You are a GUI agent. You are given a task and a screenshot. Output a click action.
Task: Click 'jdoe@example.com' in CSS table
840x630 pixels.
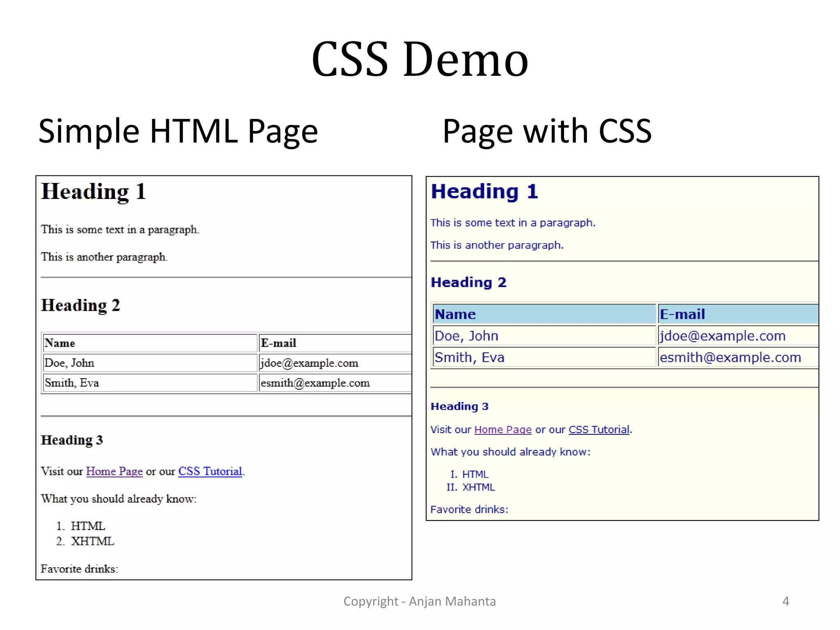(738, 336)
